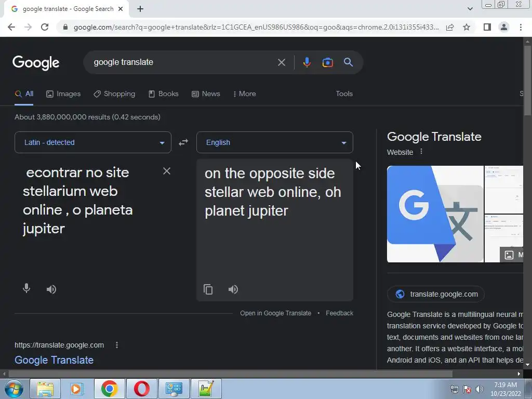This screenshot has height=399, width=532.
Task: Open the Latin - detected source language dropdown
Action: 93,142
